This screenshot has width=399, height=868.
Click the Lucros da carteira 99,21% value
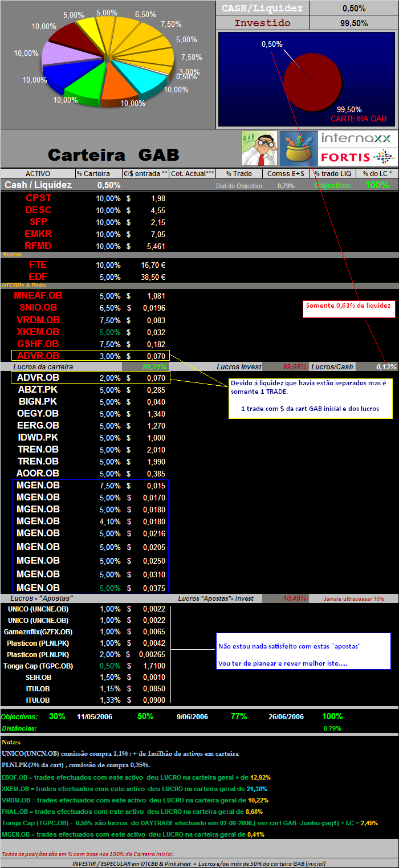click(155, 366)
